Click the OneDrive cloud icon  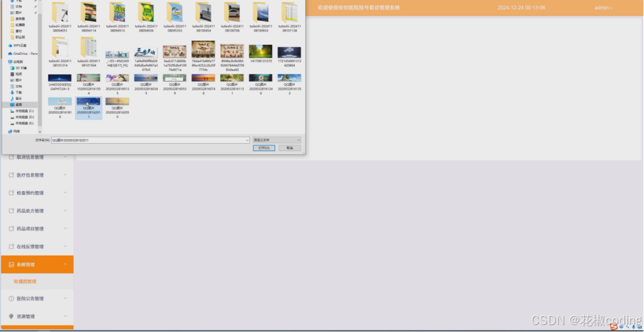coord(10,53)
